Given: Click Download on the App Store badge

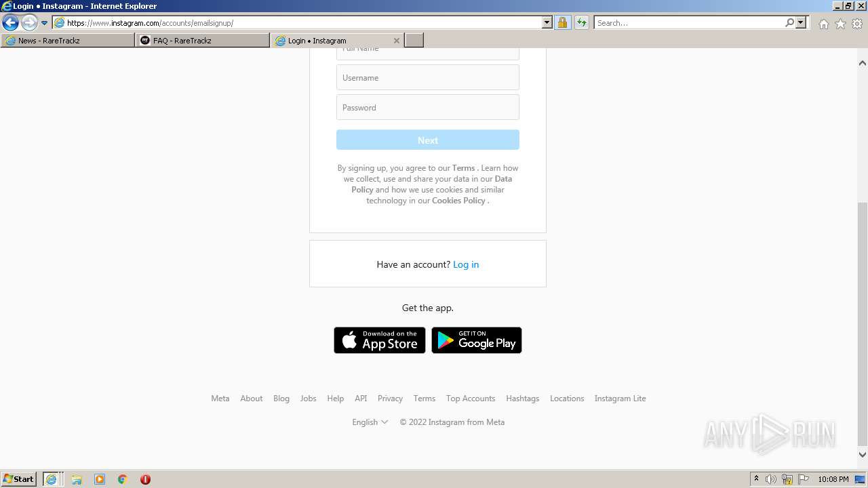Looking at the screenshot, I should [x=380, y=340].
